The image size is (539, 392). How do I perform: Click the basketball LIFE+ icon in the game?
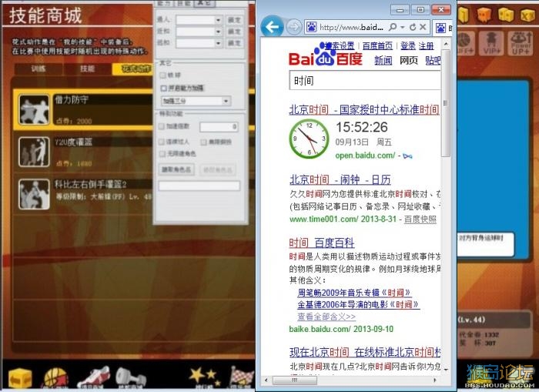[x=465, y=43]
